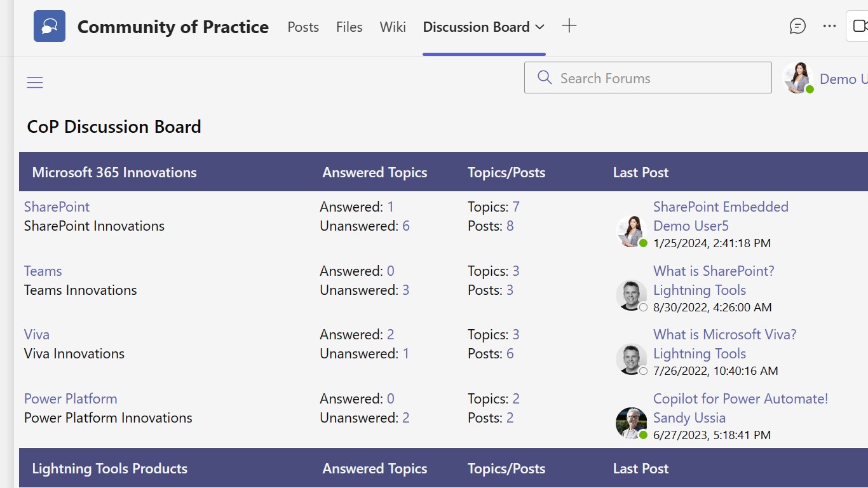Open the more options ellipsis menu

829,26
